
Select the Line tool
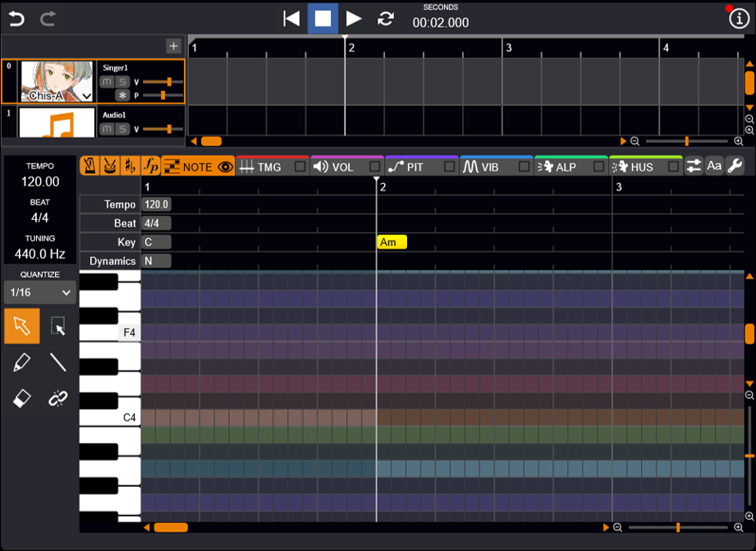click(57, 361)
